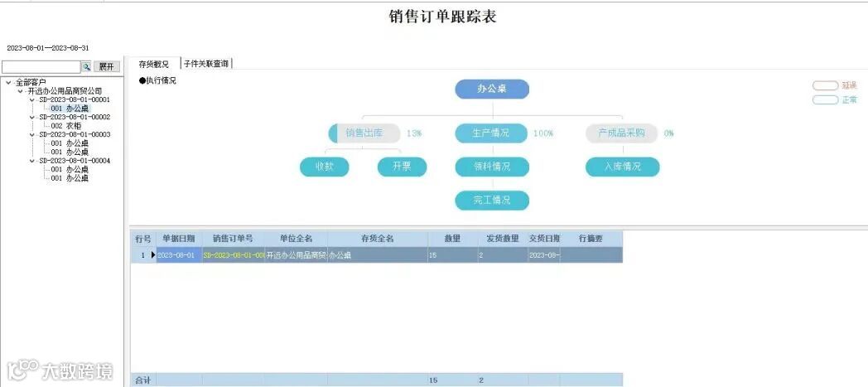Viewport: 868px width, 387px height.
Task: Sort by the 单据日期 column header
Action: pyautogui.click(x=179, y=239)
